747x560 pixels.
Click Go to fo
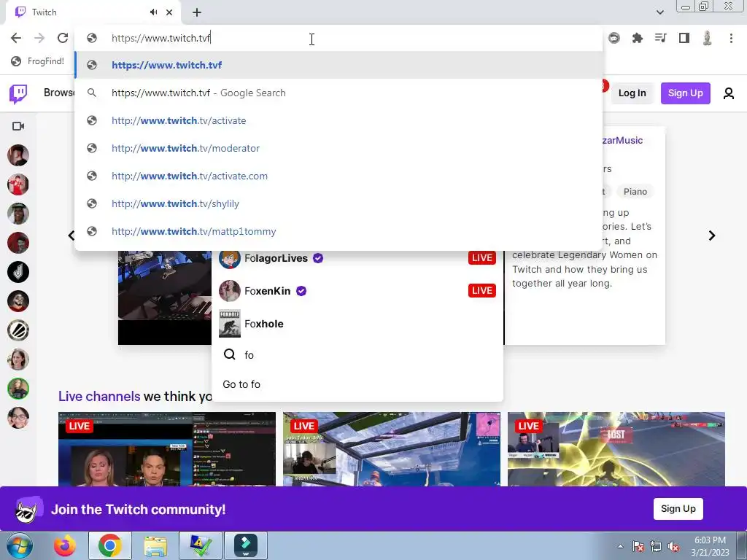point(357,384)
